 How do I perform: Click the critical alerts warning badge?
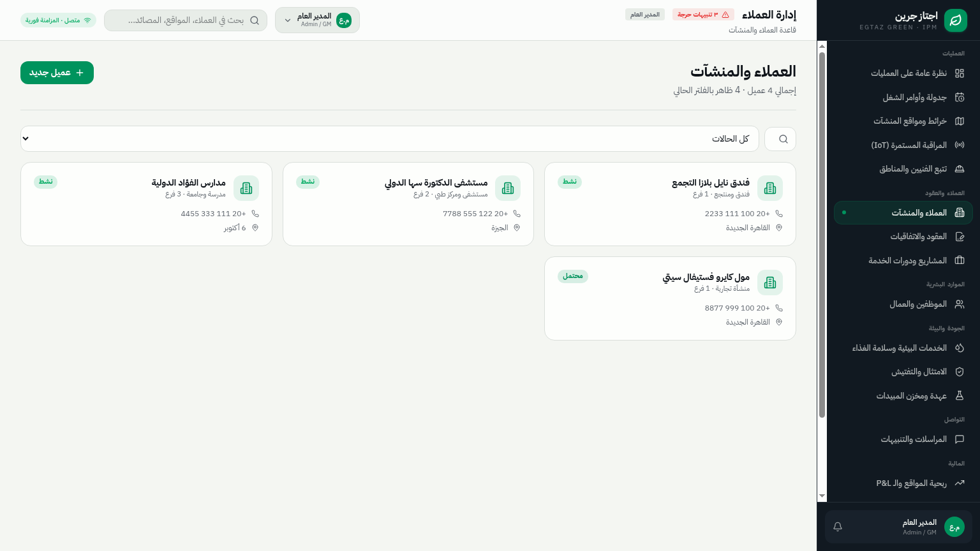point(703,14)
